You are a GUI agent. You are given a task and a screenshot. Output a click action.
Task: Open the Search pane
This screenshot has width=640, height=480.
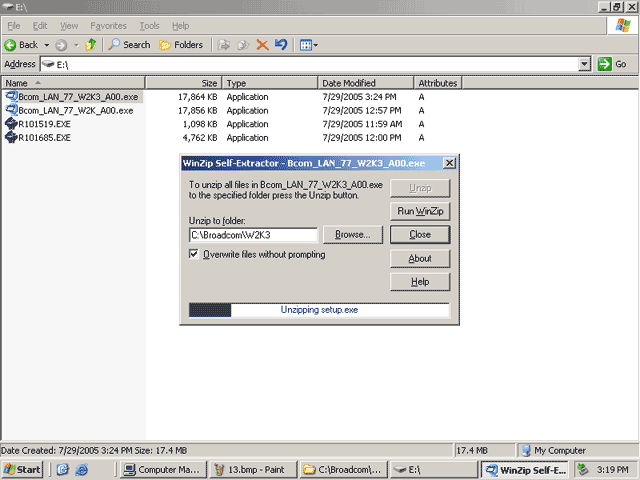(129, 45)
